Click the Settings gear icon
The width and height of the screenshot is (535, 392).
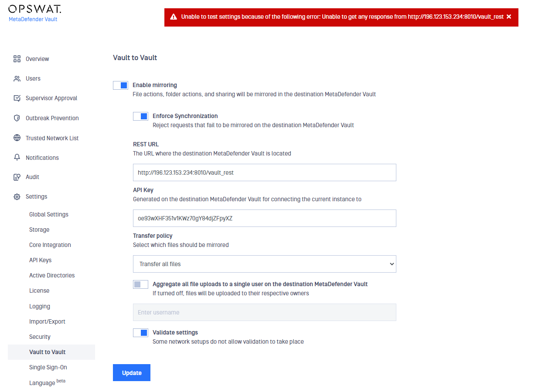click(17, 196)
